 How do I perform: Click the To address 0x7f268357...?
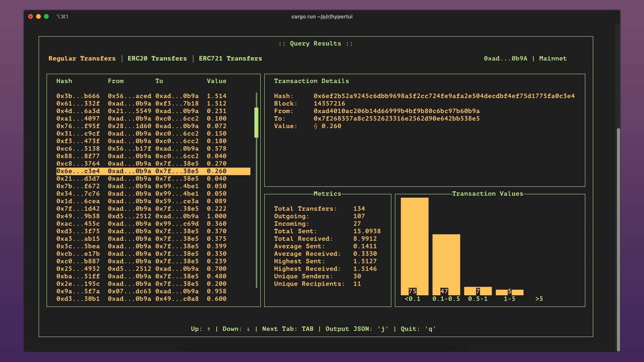point(396,119)
